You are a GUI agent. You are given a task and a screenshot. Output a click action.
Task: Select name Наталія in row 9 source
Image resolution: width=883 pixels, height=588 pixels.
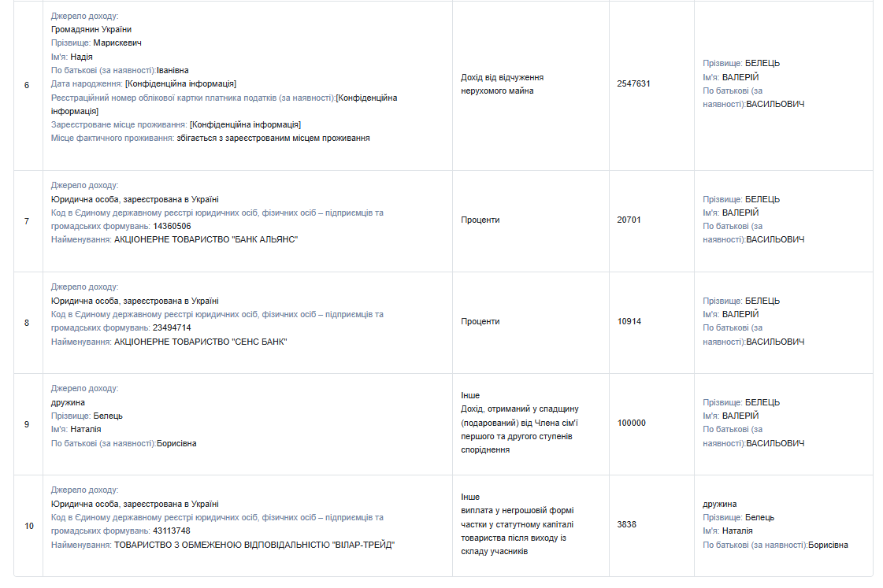pos(86,429)
